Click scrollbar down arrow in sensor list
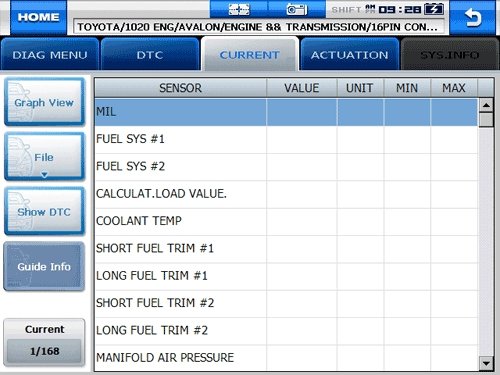 click(486, 363)
